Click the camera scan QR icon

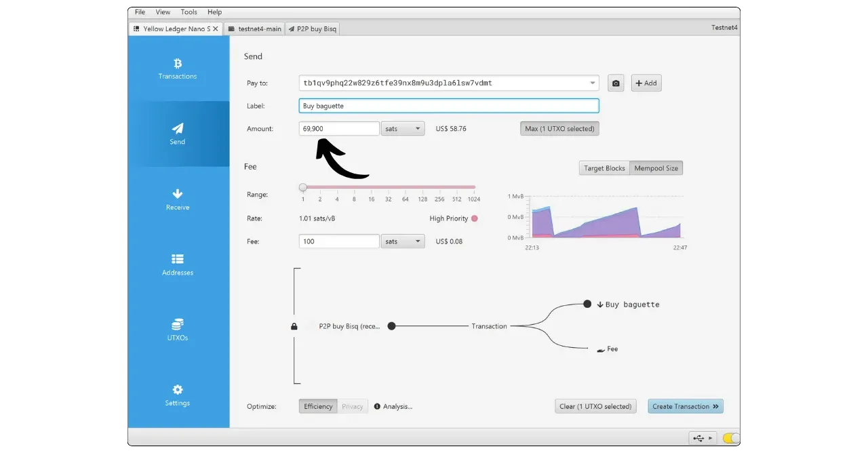[616, 83]
